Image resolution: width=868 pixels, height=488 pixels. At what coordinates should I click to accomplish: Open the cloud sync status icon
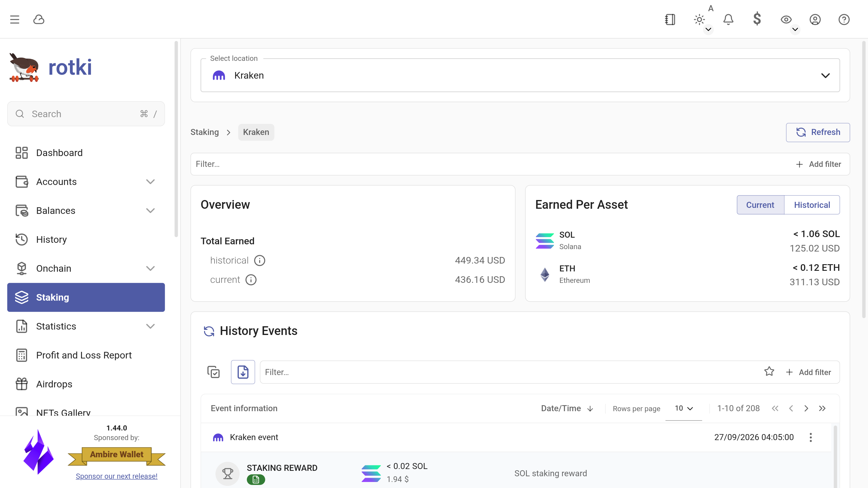coord(39,20)
